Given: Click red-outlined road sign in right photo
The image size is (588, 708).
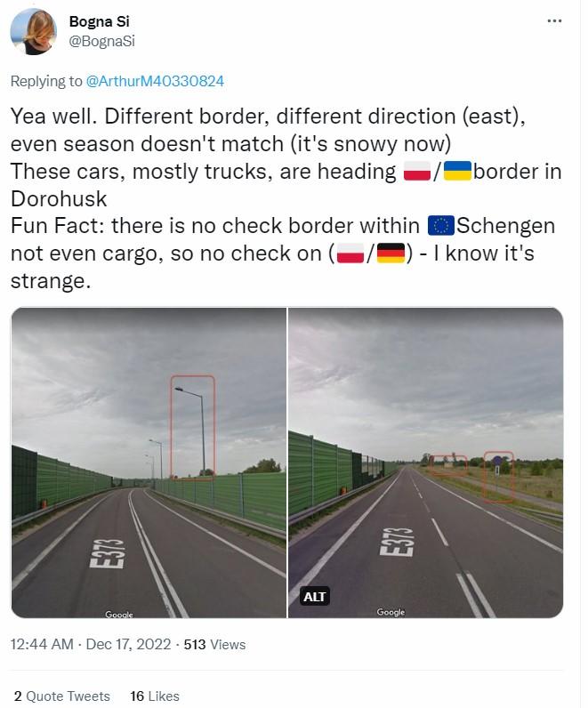Looking at the screenshot, I should pyautogui.click(x=498, y=477).
